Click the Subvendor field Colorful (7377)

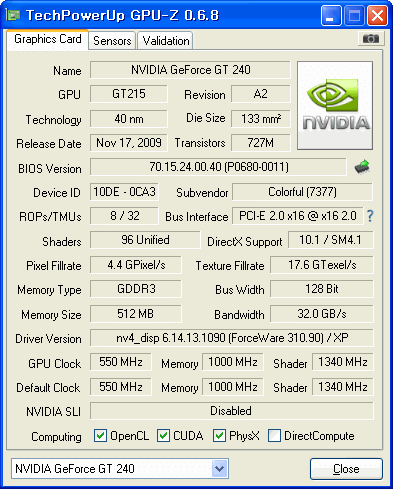pos(302,192)
